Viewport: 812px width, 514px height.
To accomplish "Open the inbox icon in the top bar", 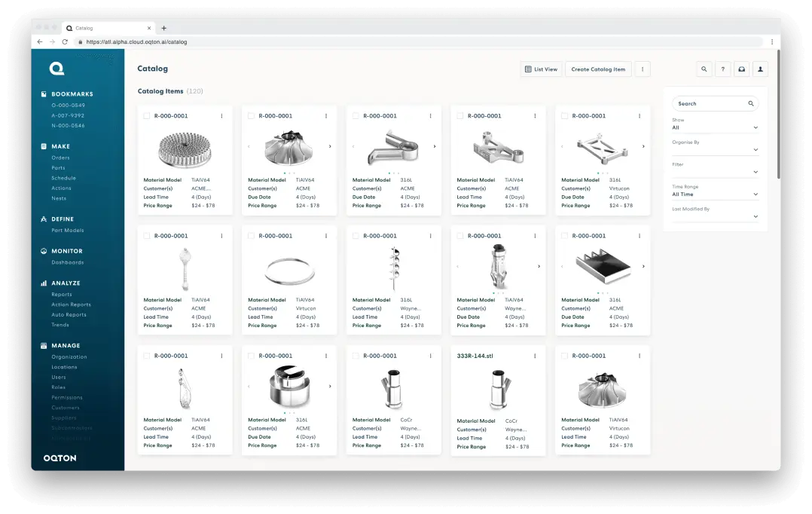I will coord(741,69).
